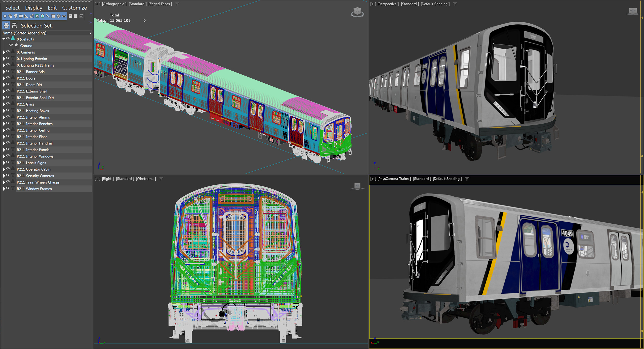The height and width of the screenshot is (349, 644).
Task: Toggle Display Space Warps wave icon
Action: coord(32,16)
